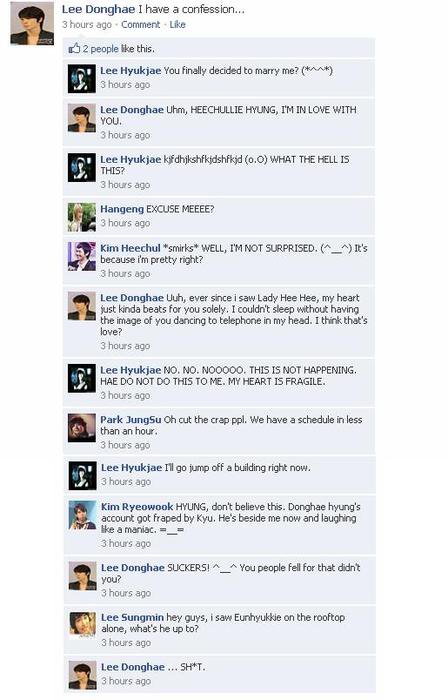Open Lee Donghae's post profile picture
The image size is (448, 700).
point(32,24)
